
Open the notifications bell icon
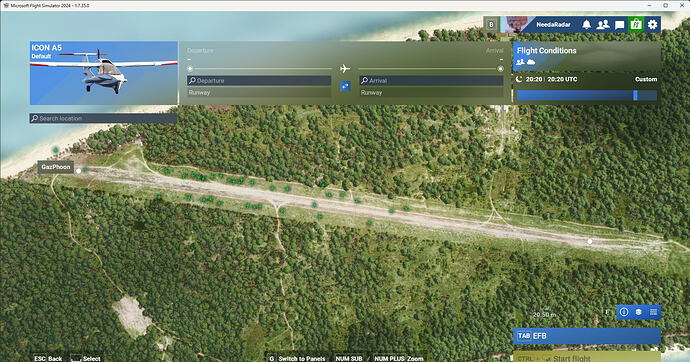pyautogui.click(x=586, y=25)
